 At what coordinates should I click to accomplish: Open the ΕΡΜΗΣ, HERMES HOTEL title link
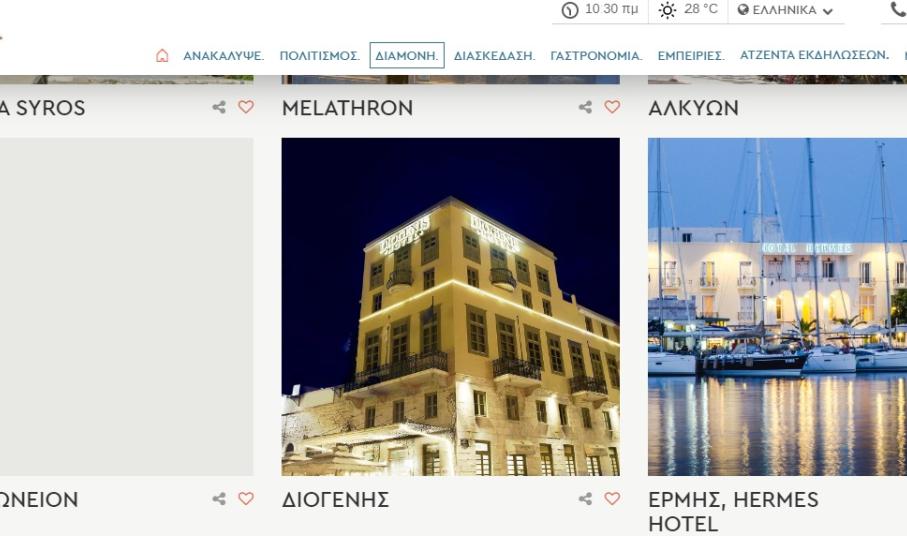(x=733, y=512)
